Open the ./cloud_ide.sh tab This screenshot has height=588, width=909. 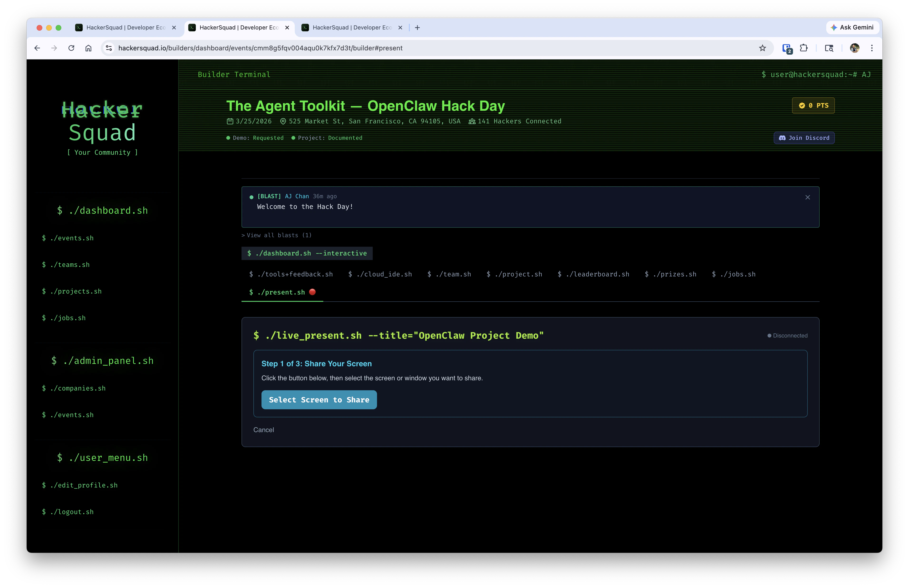380,274
